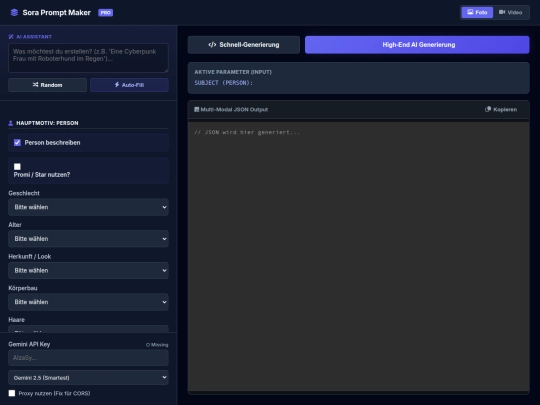Enable the Promi / Star nutzen checkbox
This screenshot has height=405, width=540.
[x=17, y=167]
